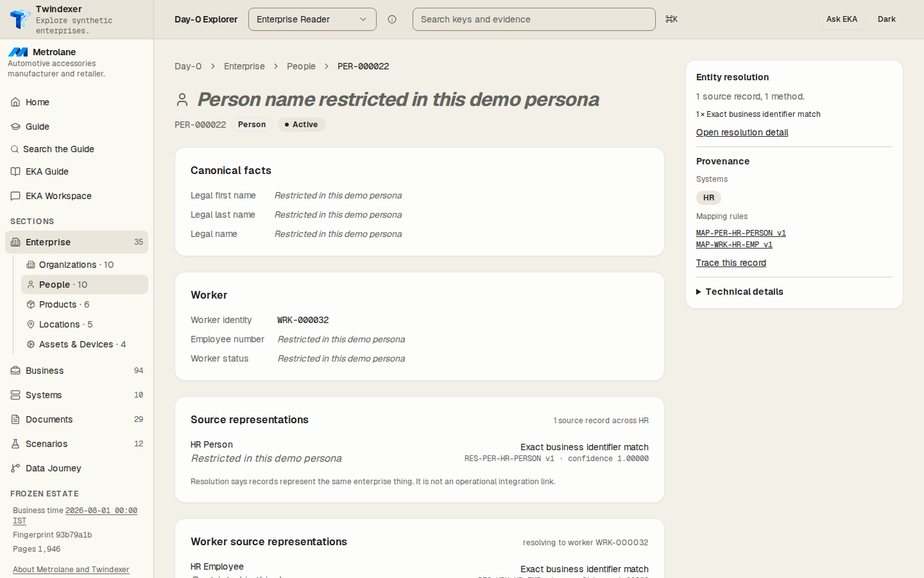Click Fingerprint 93b79a1b text
The height and width of the screenshot is (578, 924).
point(53,535)
